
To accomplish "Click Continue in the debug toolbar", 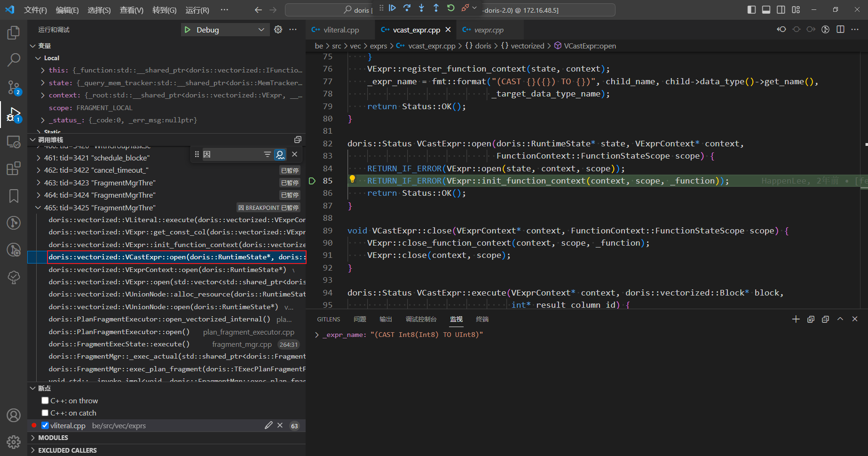I will 392,8.
